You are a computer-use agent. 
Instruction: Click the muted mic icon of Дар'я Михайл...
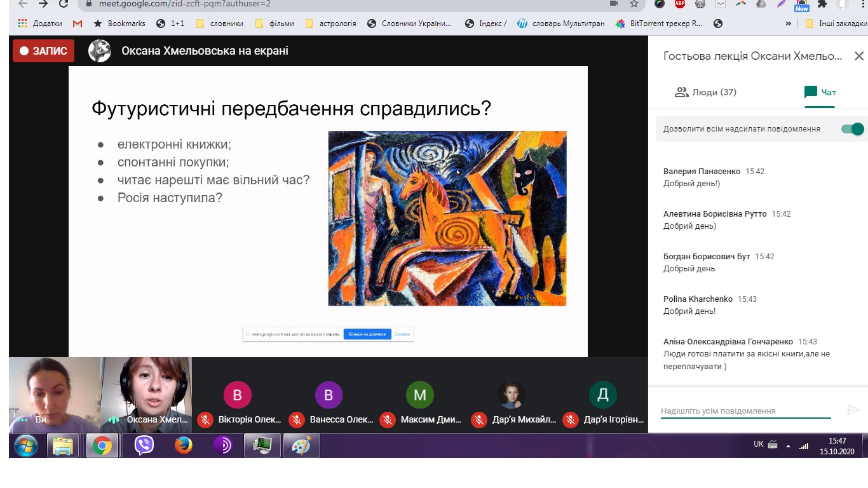pyautogui.click(x=479, y=419)
